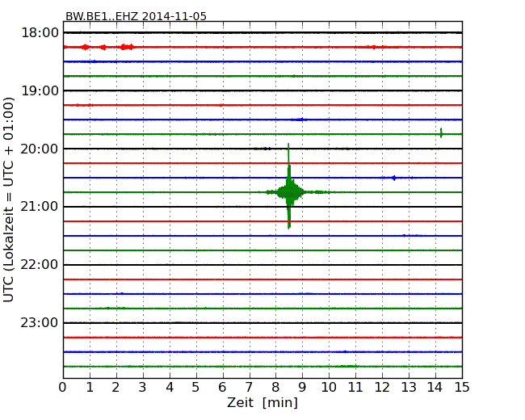Click the 18:00 time label
The image size is (525, 420).
(x=40, y=33)
